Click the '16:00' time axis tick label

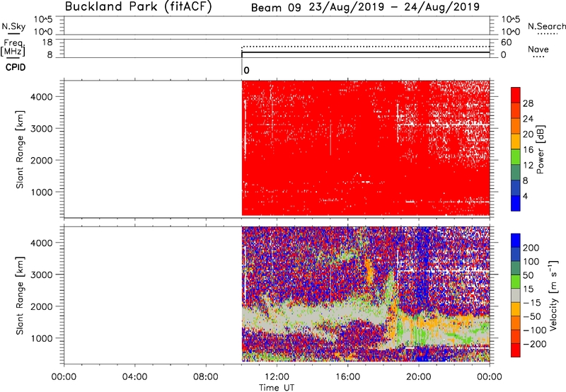[x=347, y=377]
